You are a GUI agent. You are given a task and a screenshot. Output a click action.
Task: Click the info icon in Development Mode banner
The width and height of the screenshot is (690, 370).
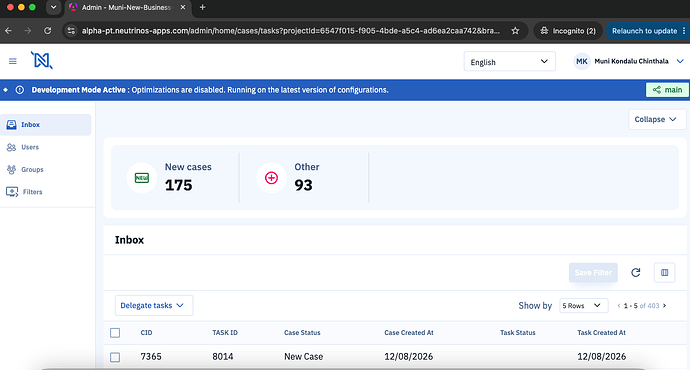point(20,90)
